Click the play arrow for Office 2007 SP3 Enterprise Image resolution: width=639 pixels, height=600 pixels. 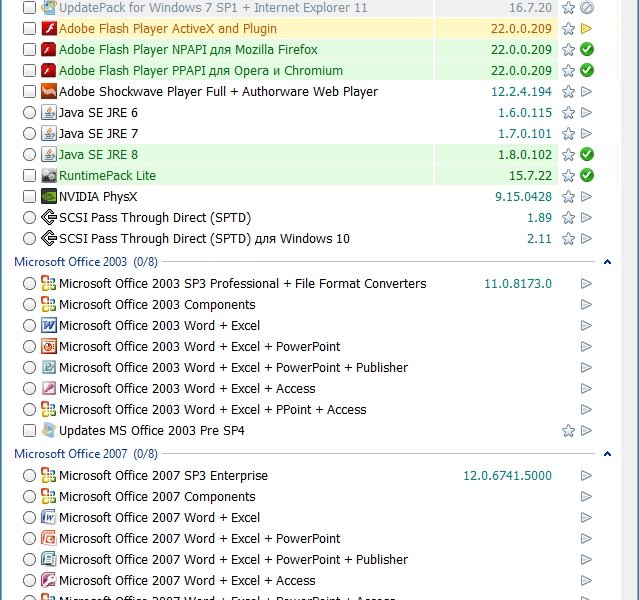coord(586,475)
